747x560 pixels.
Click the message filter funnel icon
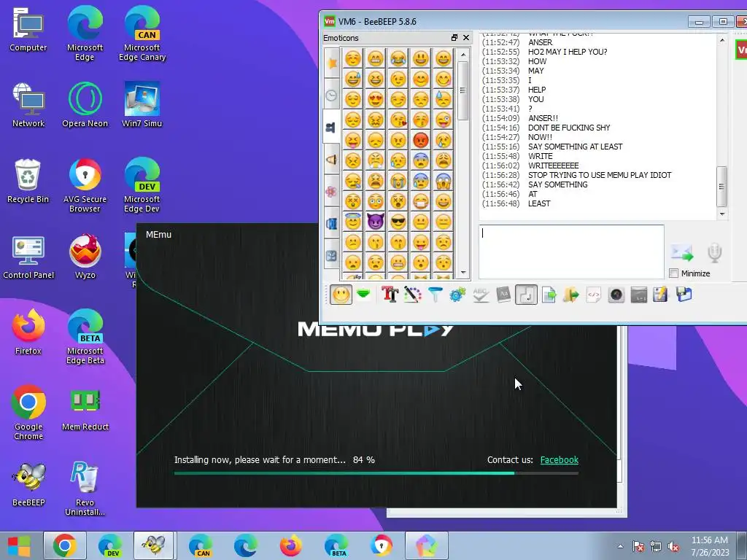click(x=435, y=295)
